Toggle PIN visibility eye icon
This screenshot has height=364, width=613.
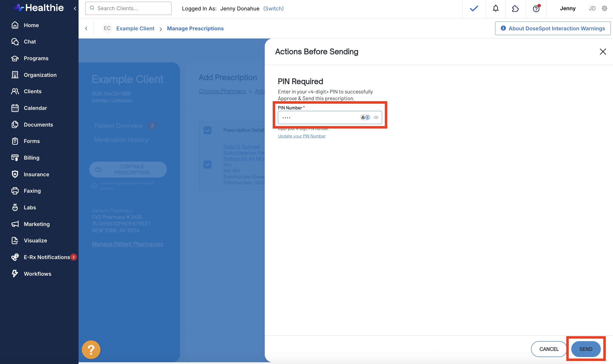pos(376,117)
